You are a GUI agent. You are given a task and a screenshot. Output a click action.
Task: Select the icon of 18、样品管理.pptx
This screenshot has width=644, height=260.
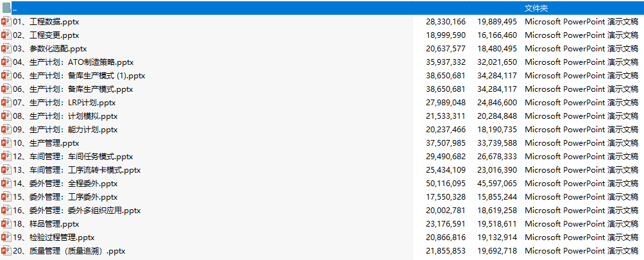coord(6,224)
